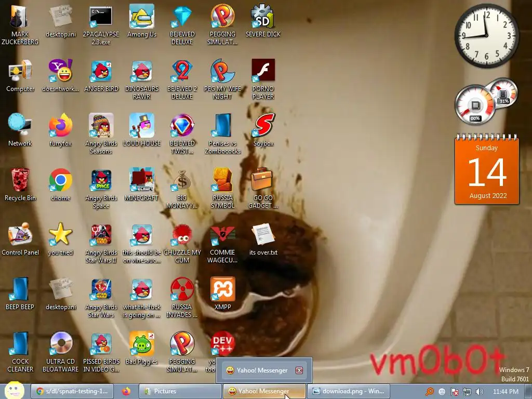The height and width of the screenshot is (399, 532).
Task: Open the its over.txt file
Action: click(263, 240)
